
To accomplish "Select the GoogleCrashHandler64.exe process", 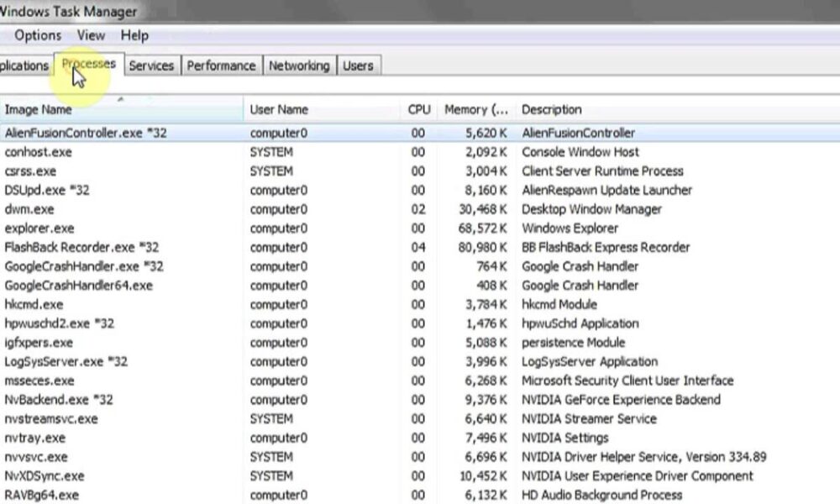I will tap(420, 286).
